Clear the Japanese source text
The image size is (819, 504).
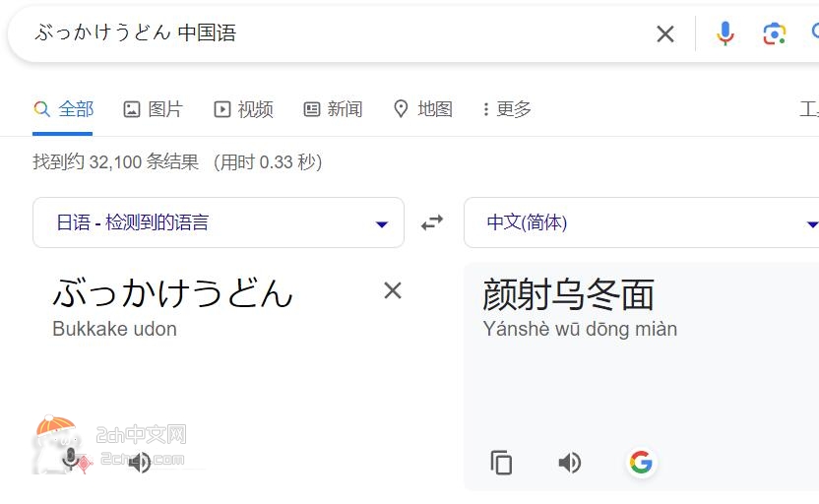pos(392,290)
